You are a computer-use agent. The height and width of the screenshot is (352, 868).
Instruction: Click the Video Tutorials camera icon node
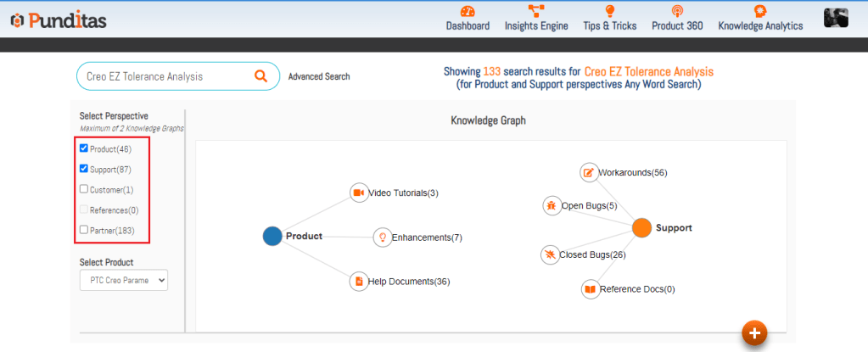coord(358,193)
